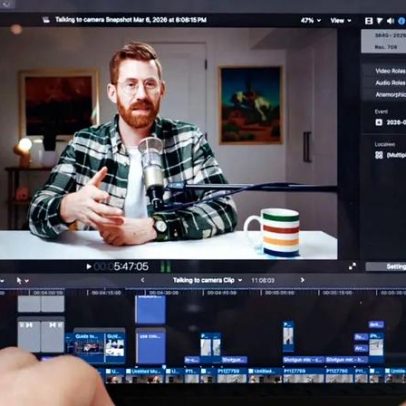Click the clapperboard project icon beside the viewer title
Image resolution: width=406 pixels, height=406 pixels.
tap(46, 20)
